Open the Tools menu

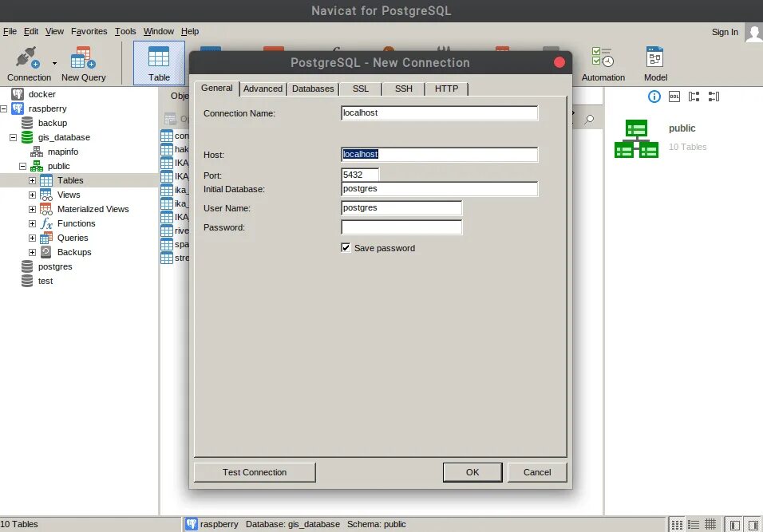[125, 31]
